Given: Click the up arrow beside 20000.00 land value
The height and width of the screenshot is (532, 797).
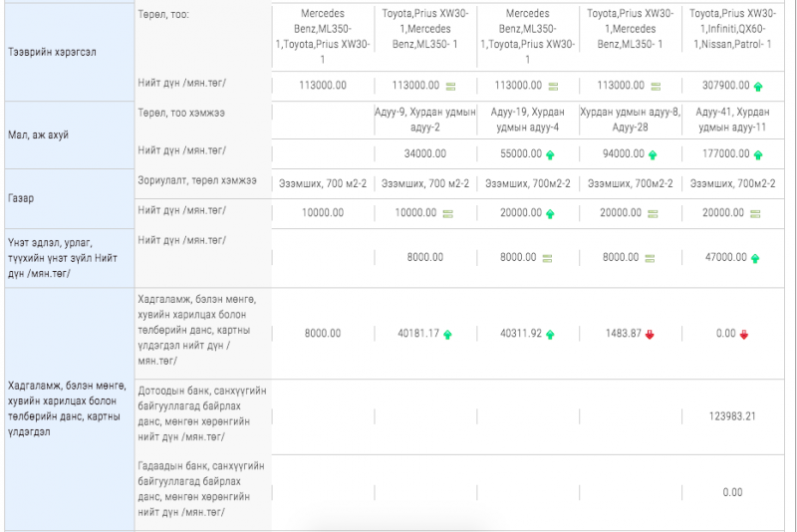Looking at the screenshot, I should (x=551, y=213).
